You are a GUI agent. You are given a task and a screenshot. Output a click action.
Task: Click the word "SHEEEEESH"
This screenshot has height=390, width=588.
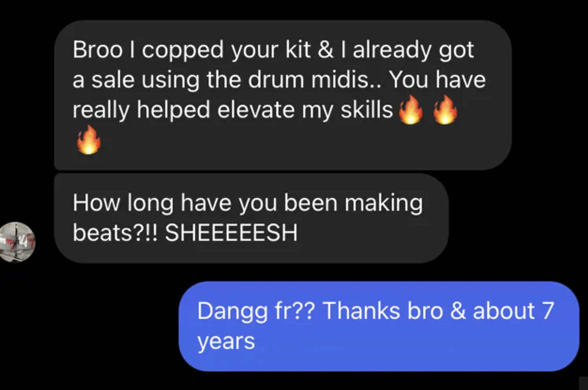(x=231, y=233)
